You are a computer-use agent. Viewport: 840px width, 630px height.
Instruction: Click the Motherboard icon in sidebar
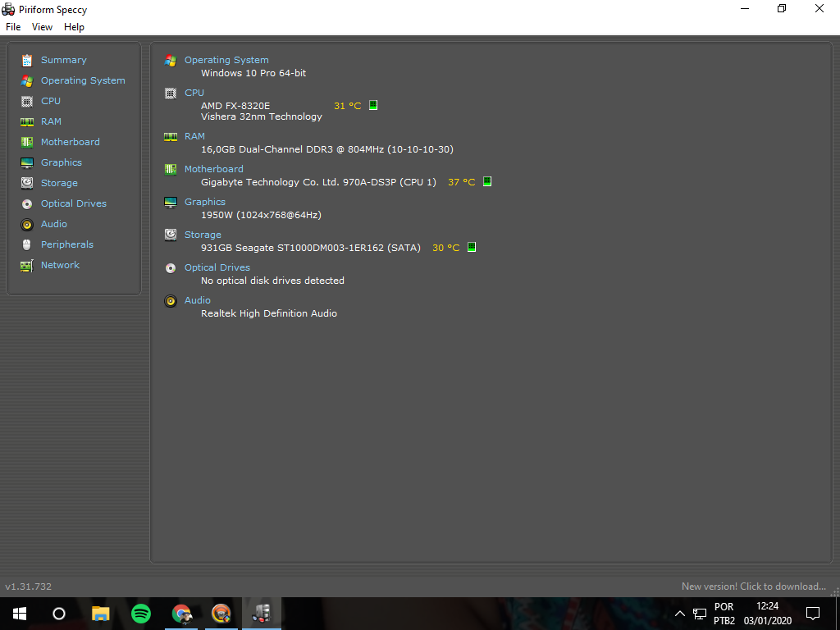27,142
